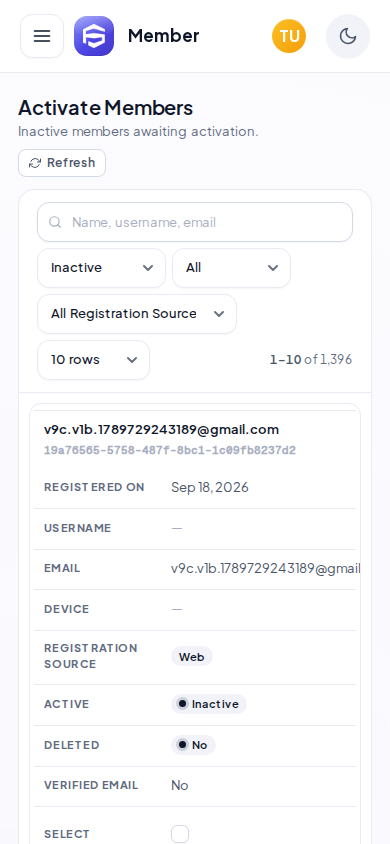Image resolution: width=390 pixels, height=844 pixels.
Task: Open the hamburger navigation menu
Action: [x=42, y=36]
